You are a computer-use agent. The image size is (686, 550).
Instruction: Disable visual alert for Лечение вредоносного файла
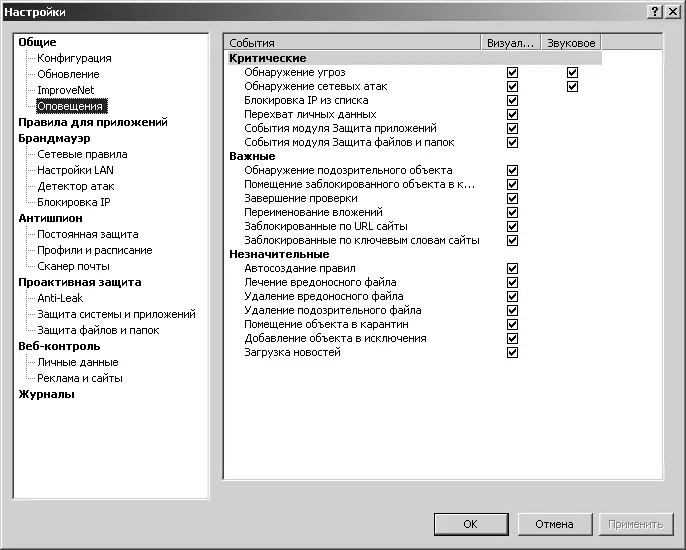tap(513, 283)
